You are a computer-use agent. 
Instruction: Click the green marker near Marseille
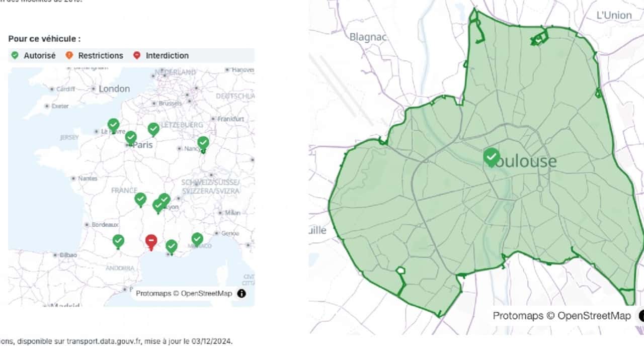point(197,239)
